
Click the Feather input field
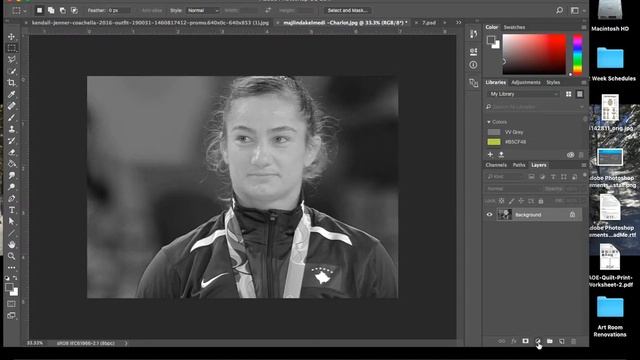click(119, 10)
